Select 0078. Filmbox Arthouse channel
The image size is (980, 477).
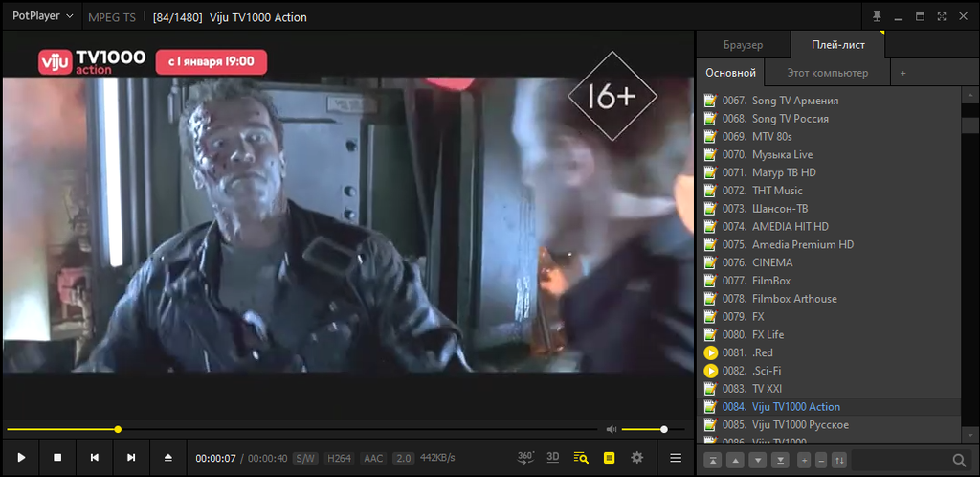[829, 299]
